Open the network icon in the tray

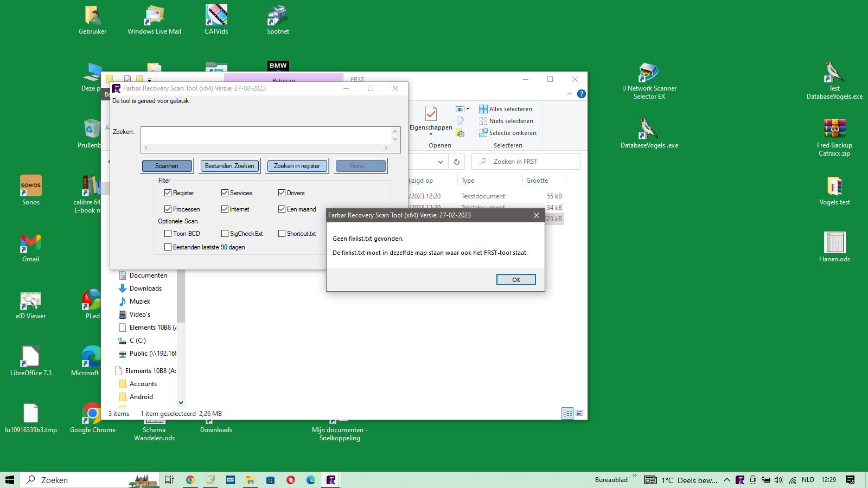pyautogui.click(x=793, y=480)
